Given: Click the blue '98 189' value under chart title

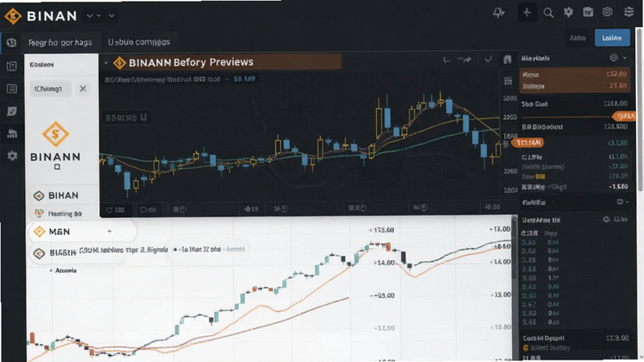Looking at the screenshot, I should point(245,79).
